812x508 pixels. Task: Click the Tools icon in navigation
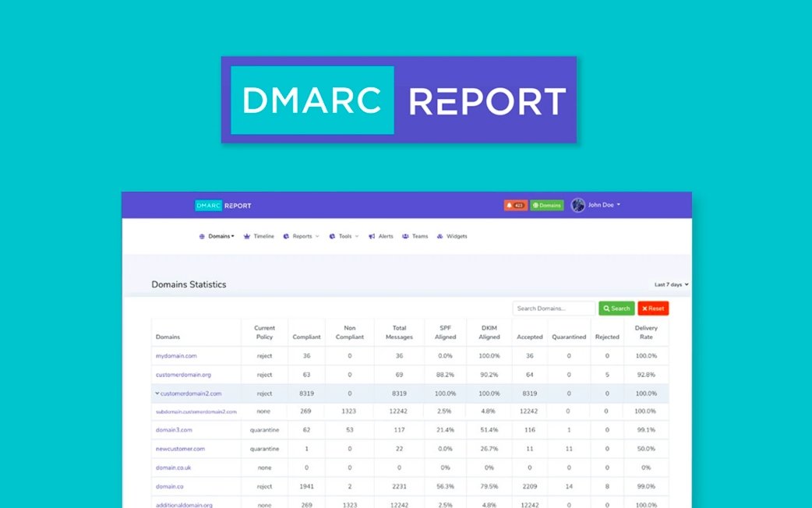pos(333,237)
